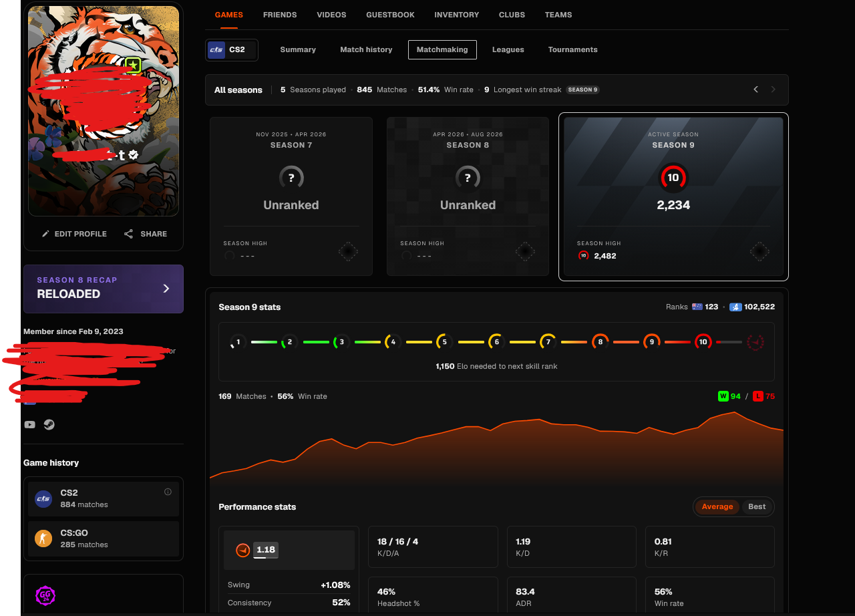This screenshot has width=855, height=616.
Task: Click the CS:GO logo in Game history
Action: point(43,538)
